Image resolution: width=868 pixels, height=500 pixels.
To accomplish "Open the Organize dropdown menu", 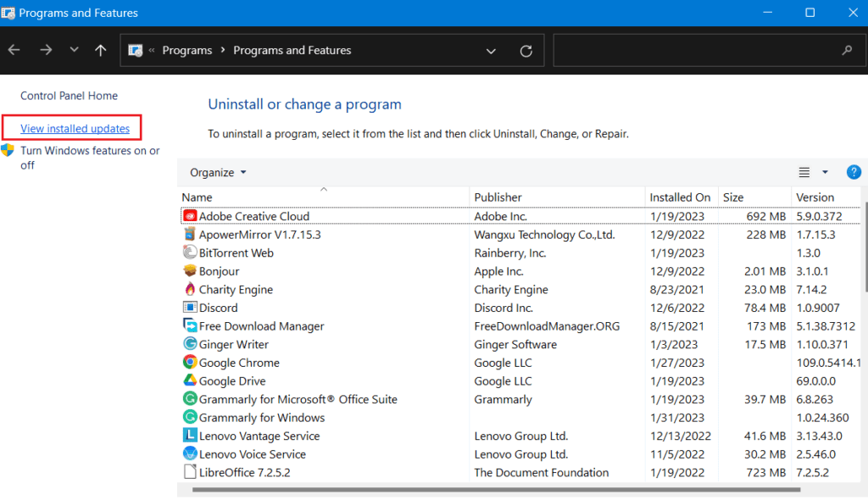I will click(218, 172).
